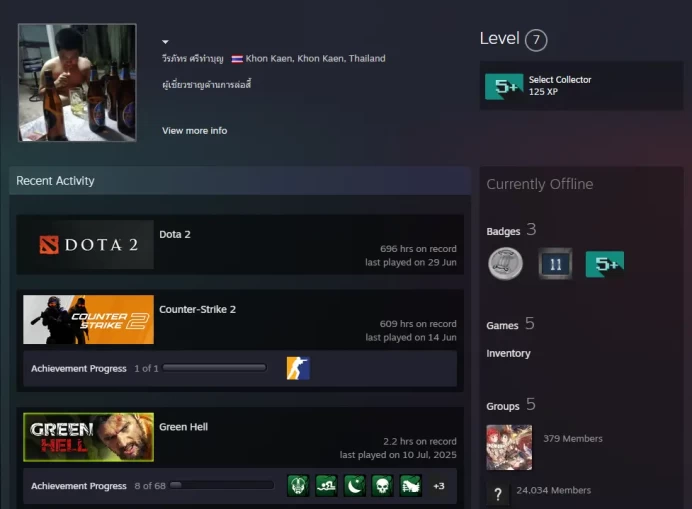
Task: Open the profile avatar photo
Action: 77,83
